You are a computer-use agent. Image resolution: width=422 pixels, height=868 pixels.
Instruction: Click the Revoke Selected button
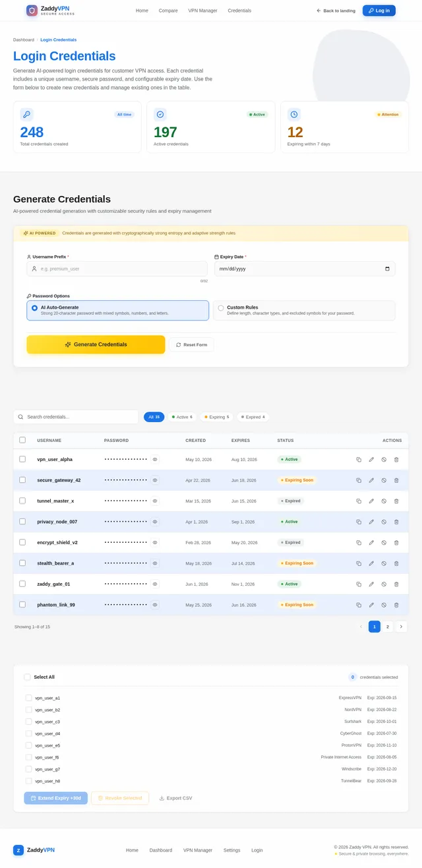click(x=120, y=798)
